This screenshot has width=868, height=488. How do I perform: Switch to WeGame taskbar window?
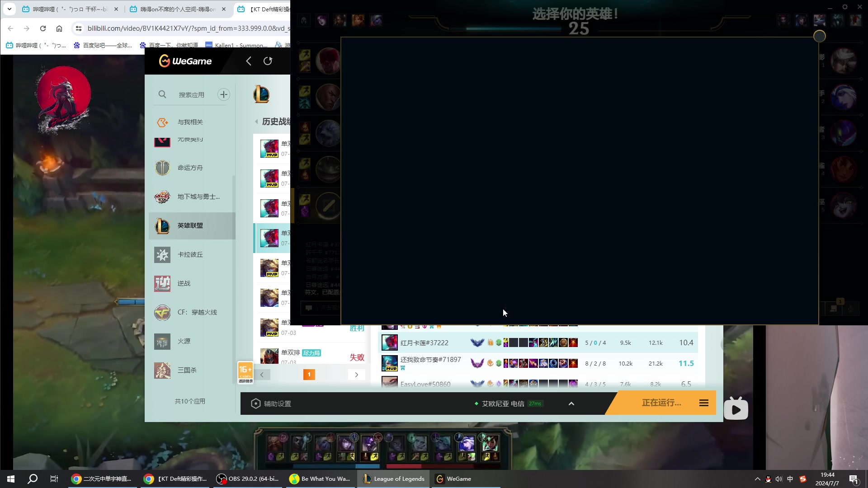466,479
